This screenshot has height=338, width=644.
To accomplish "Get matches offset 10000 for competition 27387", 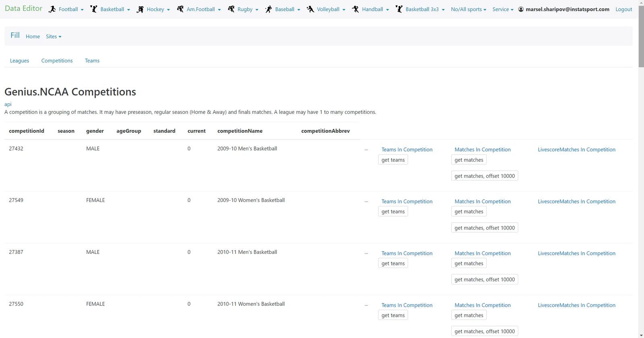I will coord(485,280).
